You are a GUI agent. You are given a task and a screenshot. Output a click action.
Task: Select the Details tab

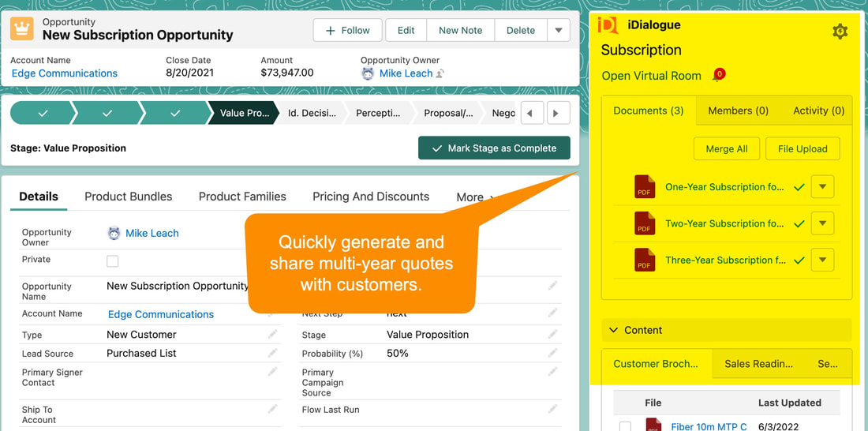(39, 197)
